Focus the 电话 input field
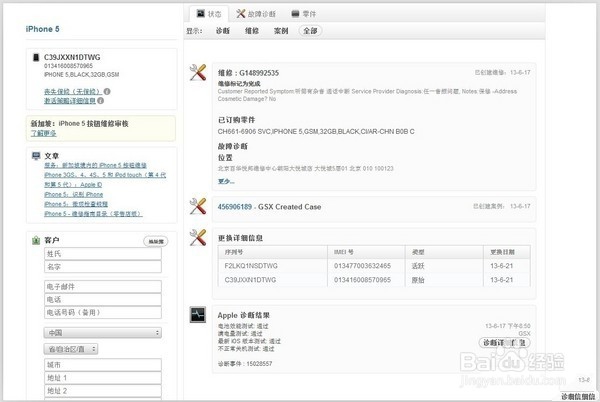Screen dimensions: 600x402 tap(103, 299)
